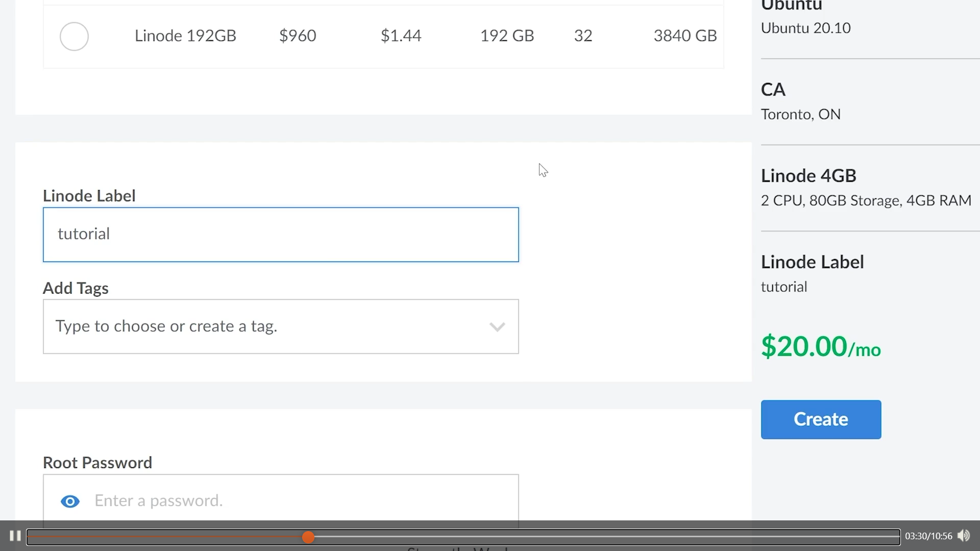Toggle password visibility eye icon
The height and width of the screenshot is (551, 980).
[x=70, y=502]
